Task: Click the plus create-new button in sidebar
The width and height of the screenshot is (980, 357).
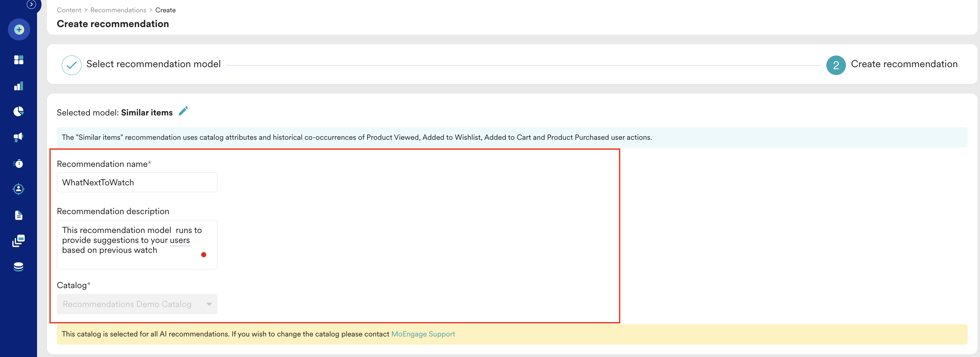Action: pos(19,30)
